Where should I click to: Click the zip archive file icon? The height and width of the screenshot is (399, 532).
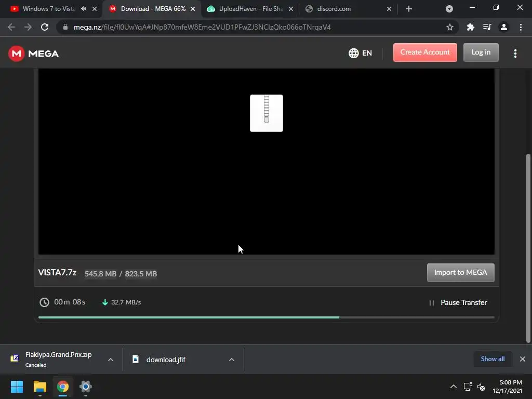tap(267, 113)
